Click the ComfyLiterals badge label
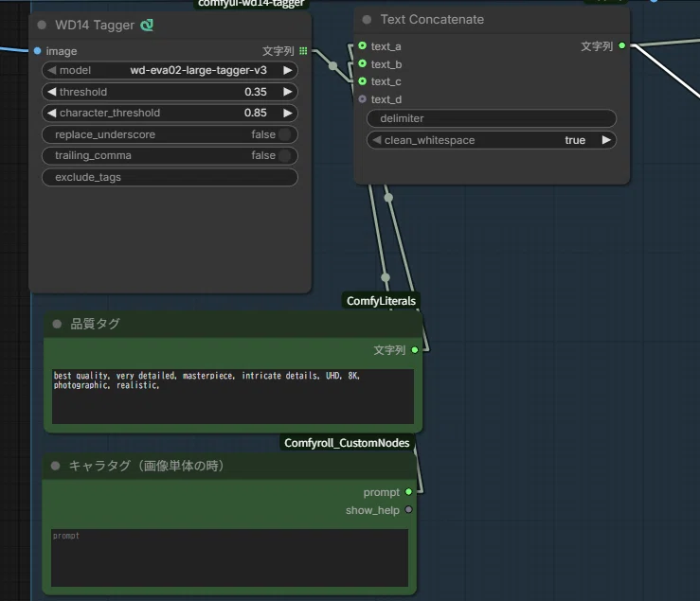The image size is (700, 601). click(x=381, y=301)
